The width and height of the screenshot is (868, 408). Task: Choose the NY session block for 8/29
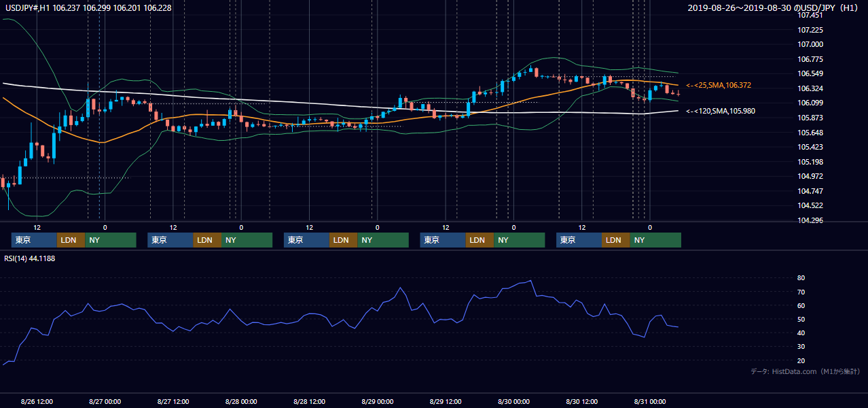tap(519, 240)
